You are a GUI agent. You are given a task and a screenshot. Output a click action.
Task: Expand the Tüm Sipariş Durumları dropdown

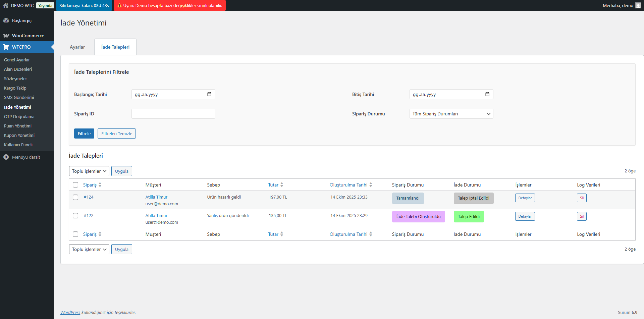pyautogui.click(x=451, y=114)
